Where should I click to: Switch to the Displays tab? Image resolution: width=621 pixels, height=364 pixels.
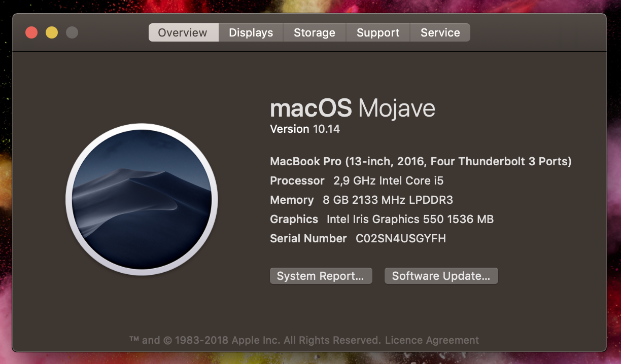click(251, 32)
